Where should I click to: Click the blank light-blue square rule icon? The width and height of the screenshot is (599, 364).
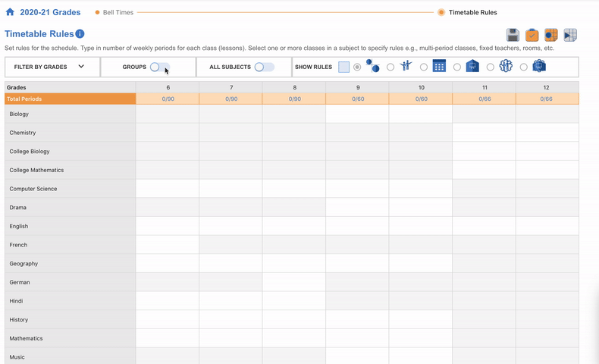point(343,67)
